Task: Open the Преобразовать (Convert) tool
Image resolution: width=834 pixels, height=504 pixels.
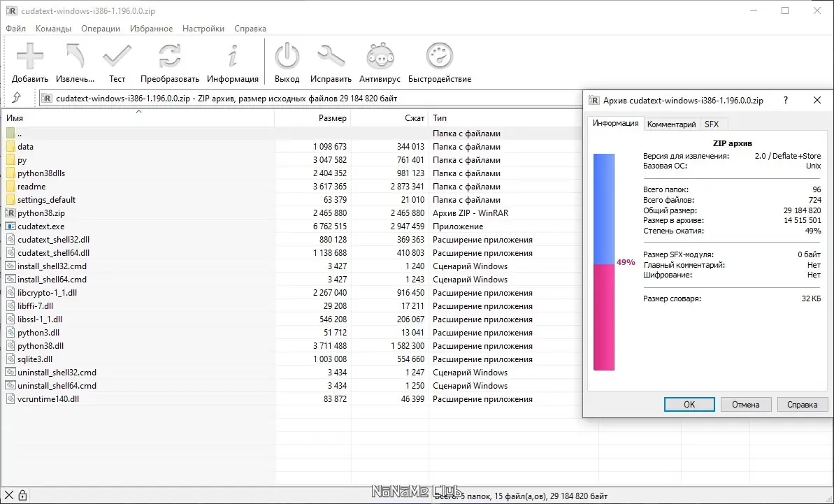Action: point(170,56)
